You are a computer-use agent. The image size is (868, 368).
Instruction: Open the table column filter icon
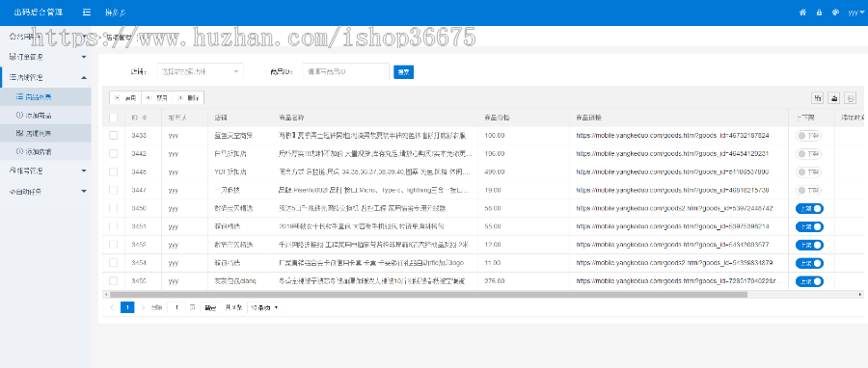pos(817,98)
